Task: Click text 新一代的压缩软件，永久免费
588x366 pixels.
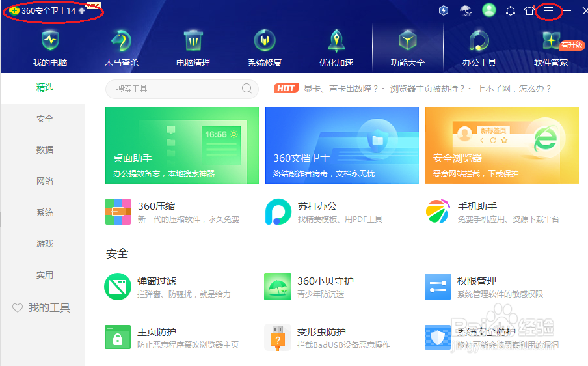Action: point(188,219)
